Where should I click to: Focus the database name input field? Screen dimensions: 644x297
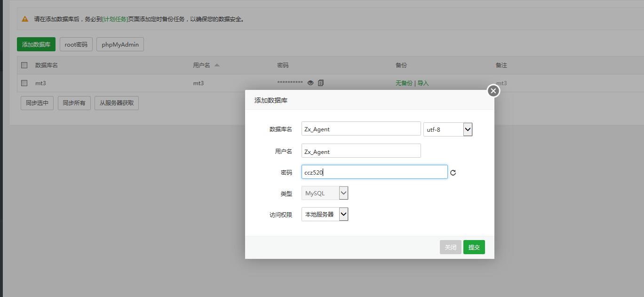coord(361,129)
